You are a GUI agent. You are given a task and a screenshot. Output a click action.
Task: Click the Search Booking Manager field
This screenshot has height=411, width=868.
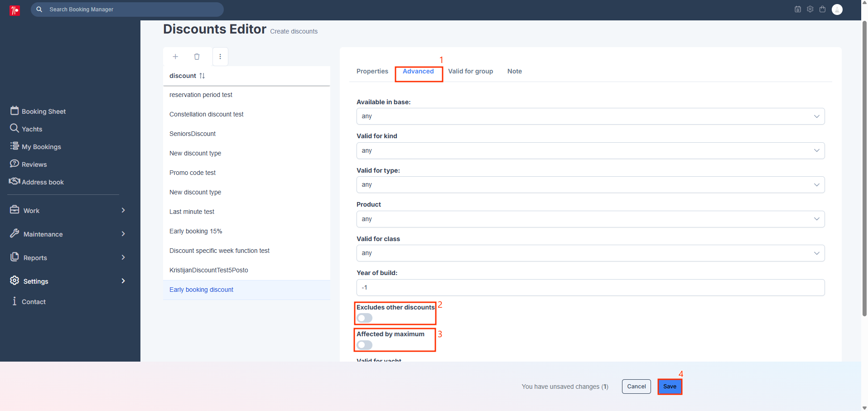click(127, 10)
